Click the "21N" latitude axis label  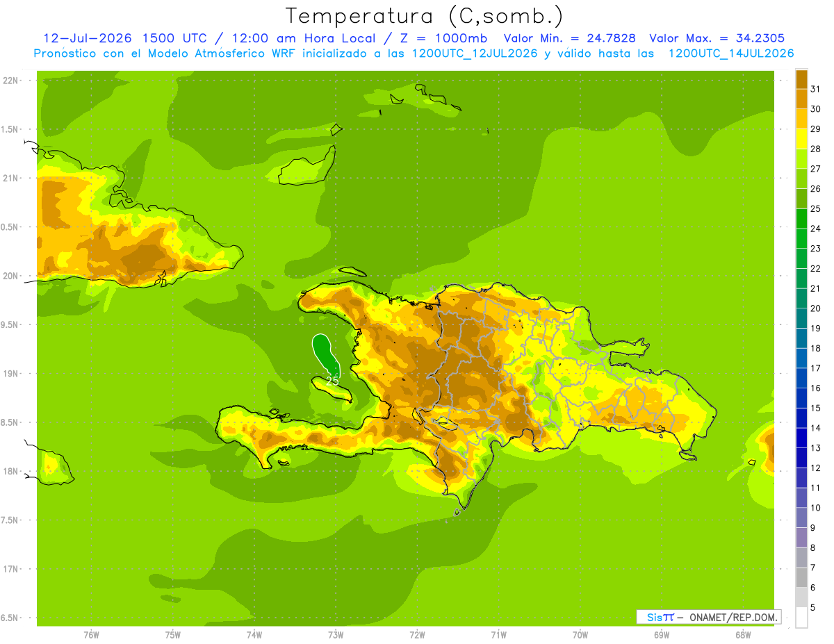click(12, 178)
